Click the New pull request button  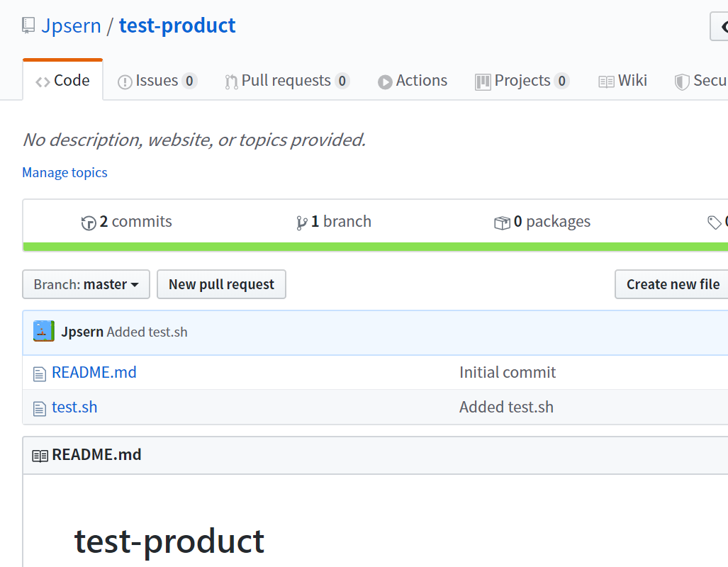[221, 284]
